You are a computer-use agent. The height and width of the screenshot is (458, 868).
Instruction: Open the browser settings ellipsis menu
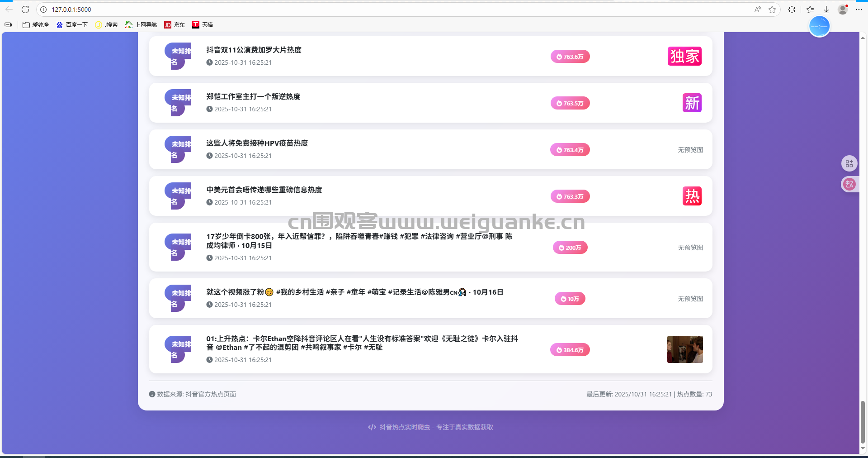[859, 10]
